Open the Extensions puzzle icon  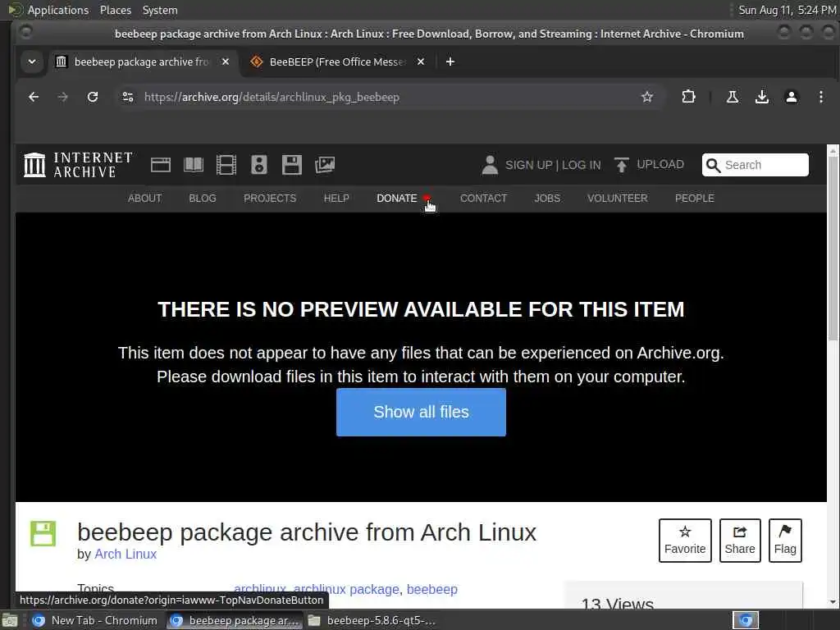pyautogui.click(x=688, y=97)
